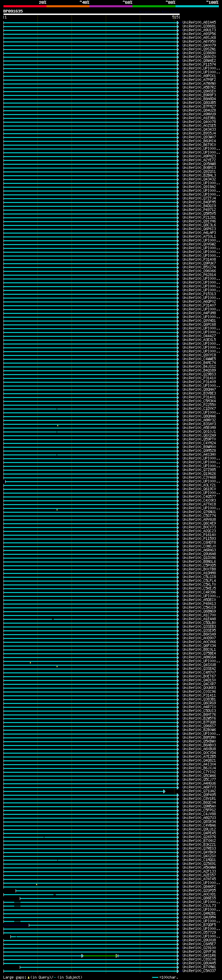Select label UniRef100_O44427
Image resolution: width=222 pixels, height=980 pixels.
click(199, 336)
